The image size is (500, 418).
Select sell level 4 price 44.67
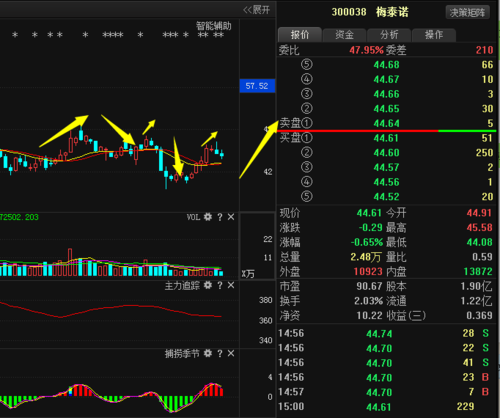tap(387, 79)
